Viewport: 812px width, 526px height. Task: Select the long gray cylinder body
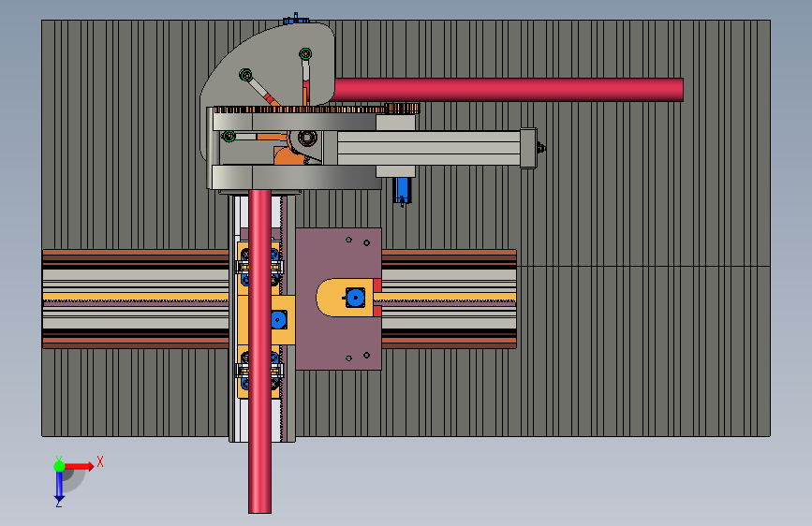429,148
